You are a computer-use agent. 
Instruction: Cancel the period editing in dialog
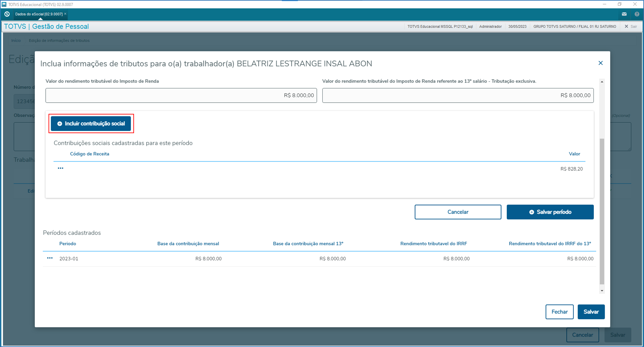pyautogui.click(x=458, y=212)
